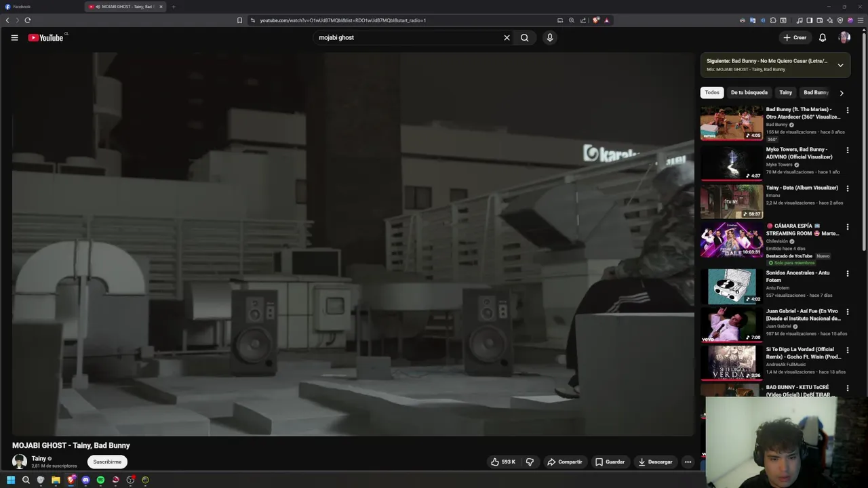Open options for Sonidos Ancestrales video
This screenshot has width=868, height=488.
point(847,274)
